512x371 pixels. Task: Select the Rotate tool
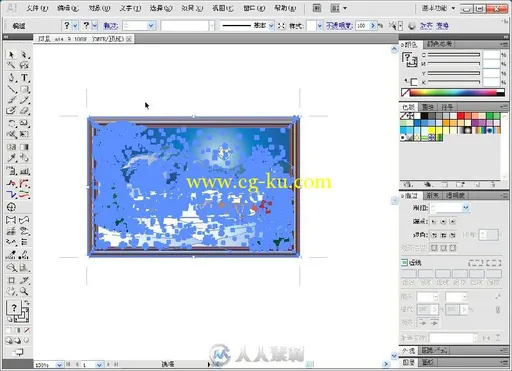[x=11, y=124]
